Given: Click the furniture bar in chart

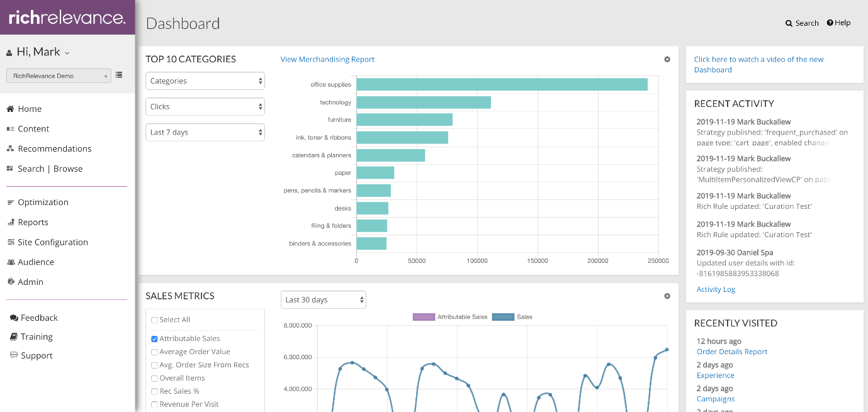Looking at the screenshot, I should 404,120.
